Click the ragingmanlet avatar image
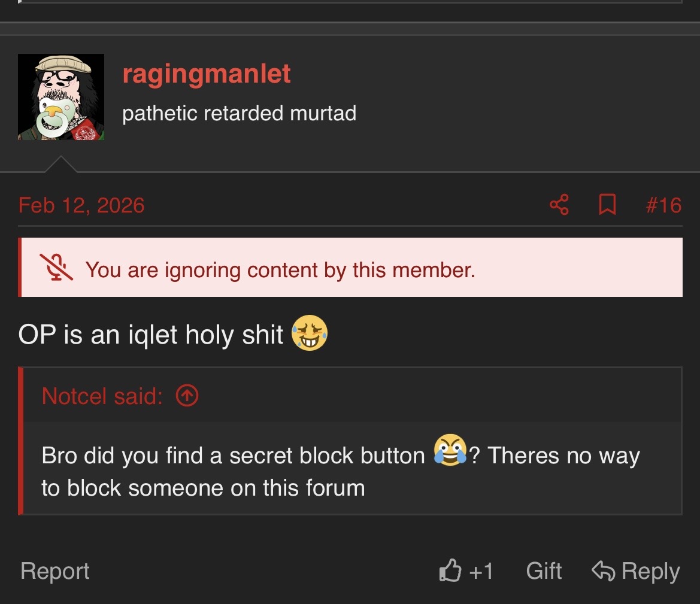Image resolution: width=700 pixels, height=604 pixels. (61, 97)
